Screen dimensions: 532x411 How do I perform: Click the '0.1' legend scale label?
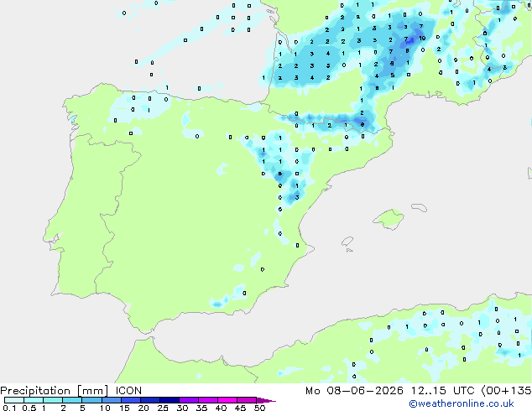pyautogui.click(x=9, y=408)
